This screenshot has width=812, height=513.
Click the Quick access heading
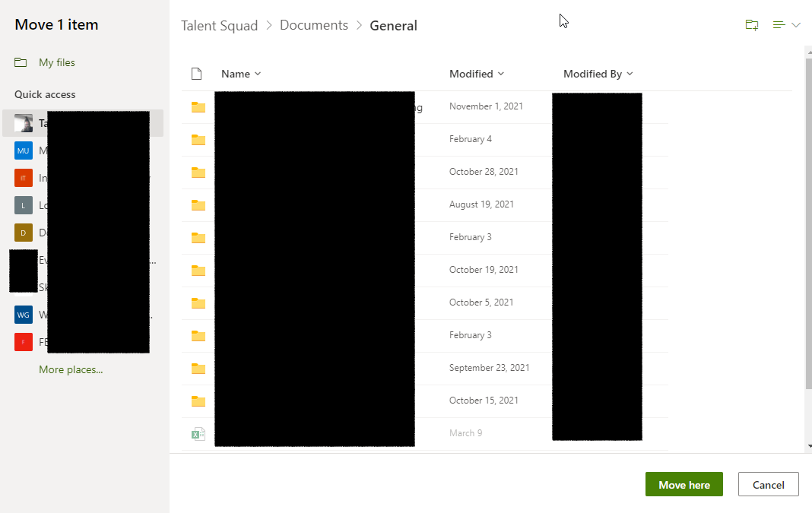pyautogui.click(x=45, y=94)
